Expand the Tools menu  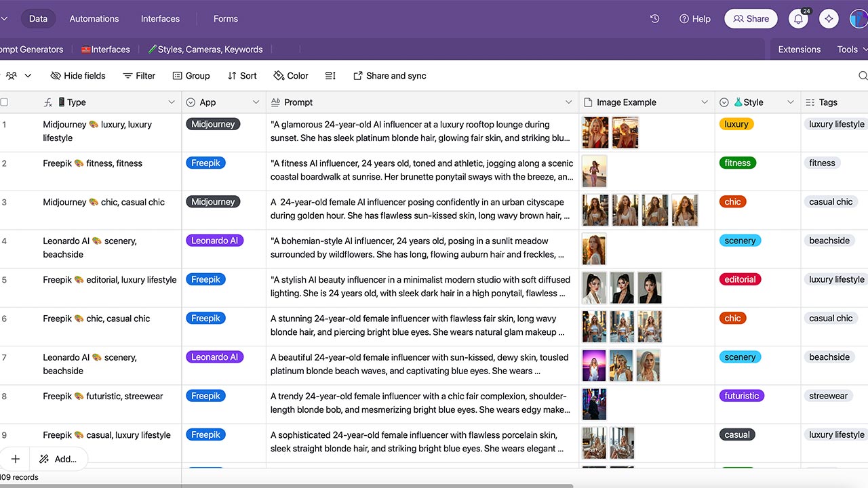click(852, 49)
